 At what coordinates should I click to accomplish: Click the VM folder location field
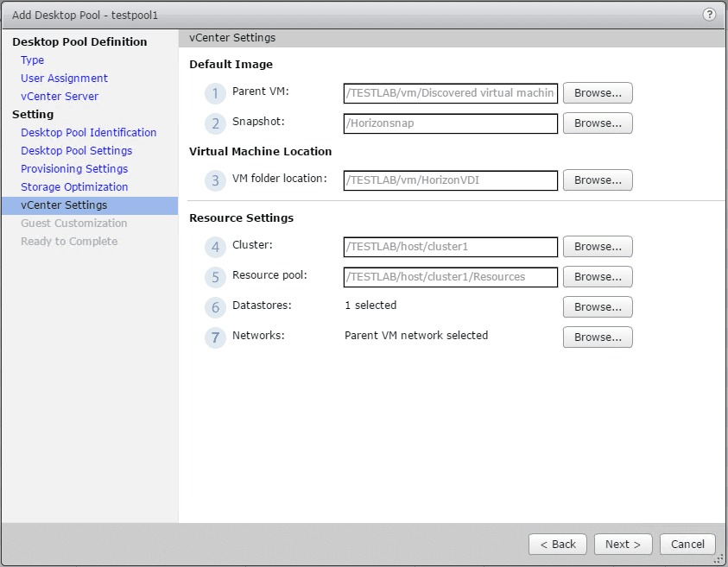[451, 180]
